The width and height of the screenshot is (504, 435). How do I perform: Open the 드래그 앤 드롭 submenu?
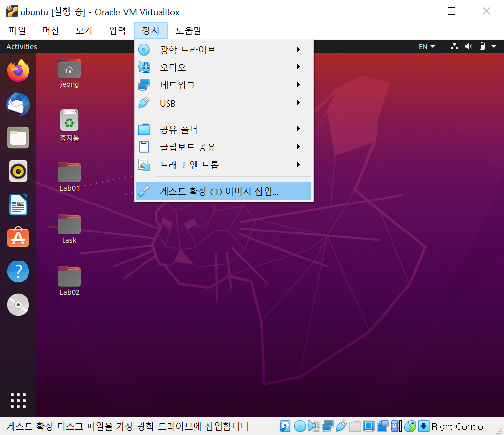pos(224,165)
